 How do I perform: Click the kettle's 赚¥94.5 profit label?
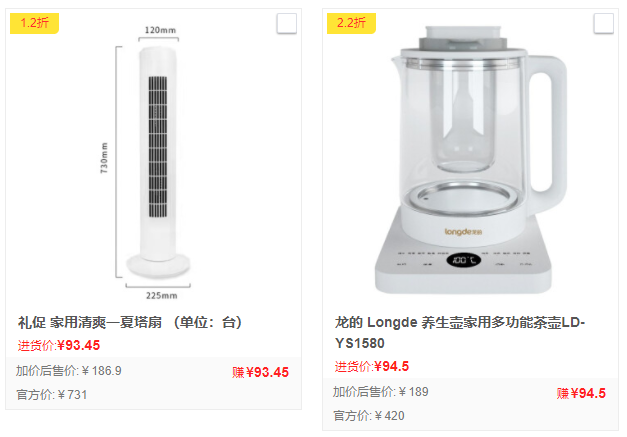(x=581, y=393)
